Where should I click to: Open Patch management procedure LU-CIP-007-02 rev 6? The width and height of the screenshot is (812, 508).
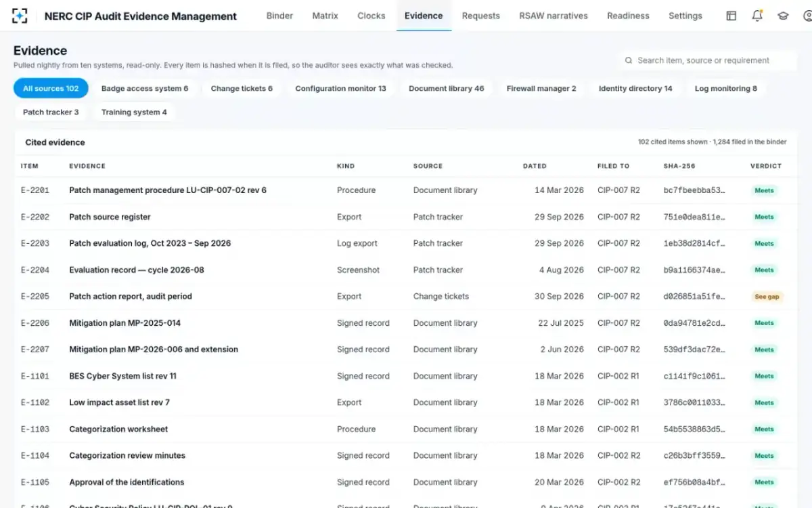click(x=168, y=190)
